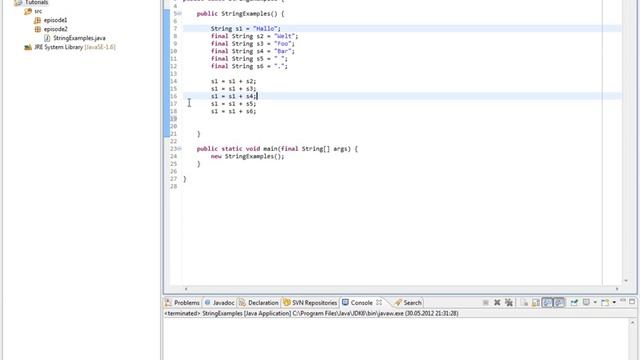Switch to the SVN Repositories tab
This screenshot has height=360, width=640.
point(310,303)
